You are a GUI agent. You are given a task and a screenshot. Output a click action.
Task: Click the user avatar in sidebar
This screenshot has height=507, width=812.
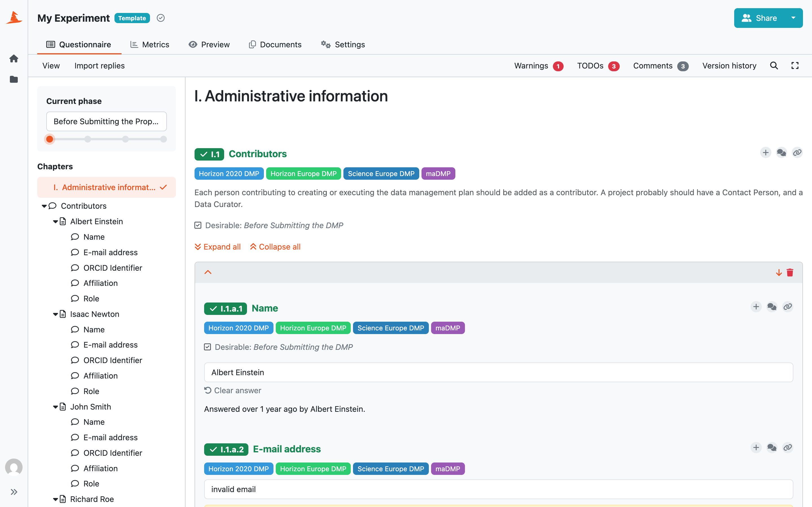[14, 467]
